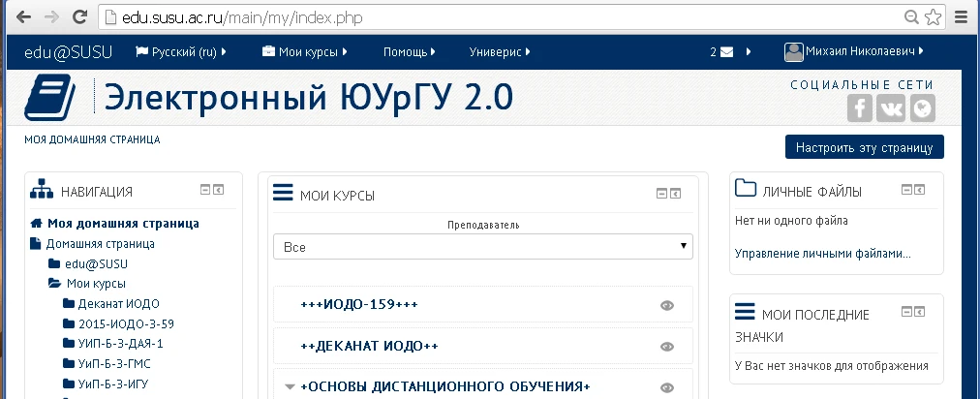The image size is (980, 399).
Task: Click the Личные файлы folder icon
Action: pyautogui.click(x=746, y=188)
